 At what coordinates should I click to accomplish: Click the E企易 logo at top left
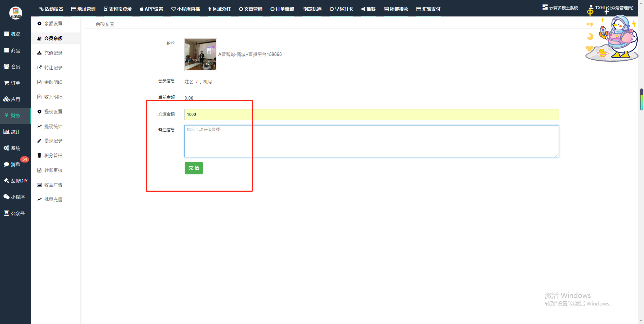tap(15, 13)
